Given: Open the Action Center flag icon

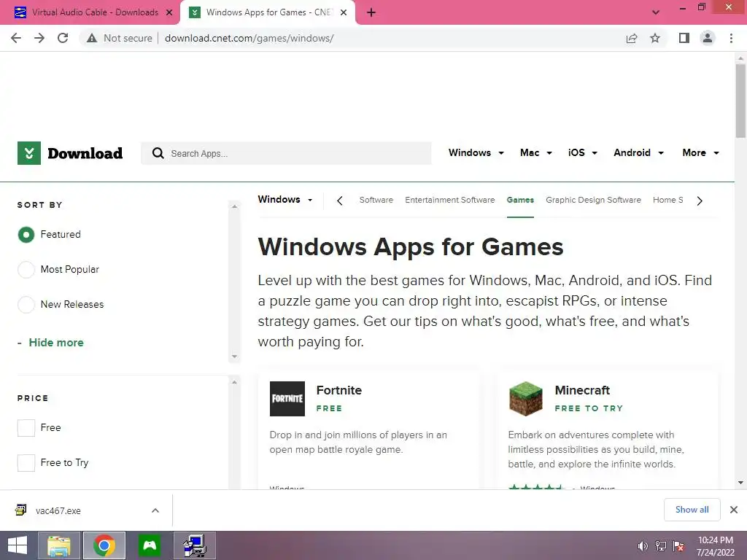Looking at the screenshot, I should (x=678, y=545).
